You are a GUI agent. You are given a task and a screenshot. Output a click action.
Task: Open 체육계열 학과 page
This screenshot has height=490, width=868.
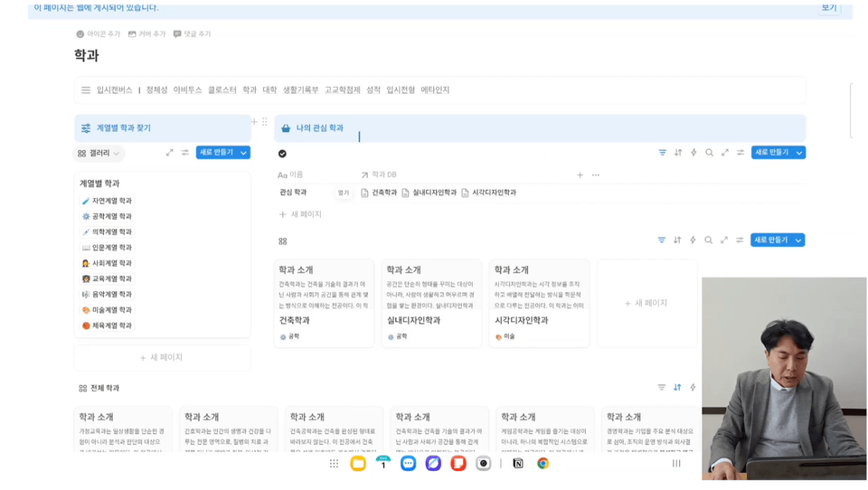pos(108,325)
